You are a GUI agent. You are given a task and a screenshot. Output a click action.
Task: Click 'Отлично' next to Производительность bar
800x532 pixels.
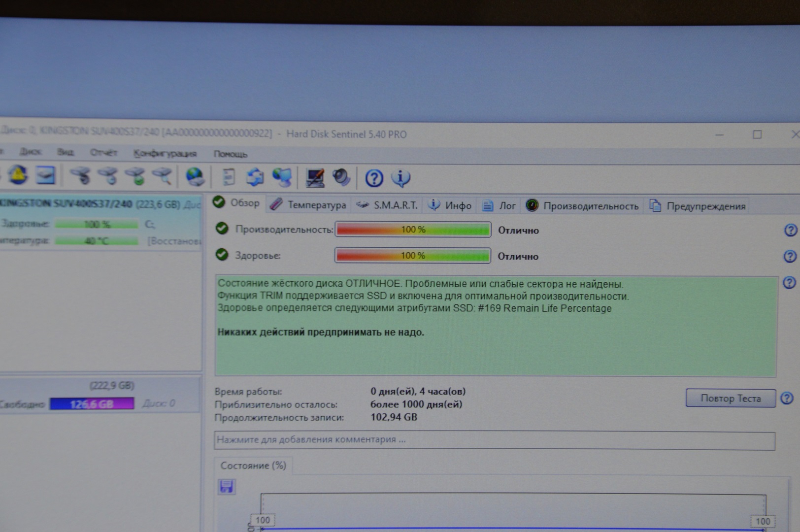518,231
